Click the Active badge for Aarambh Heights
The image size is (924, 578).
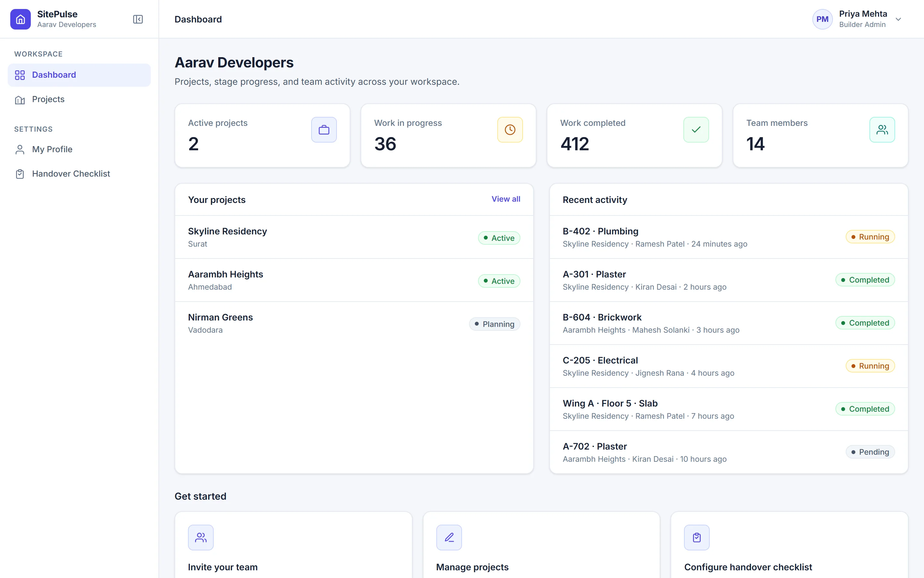(499, 281)
